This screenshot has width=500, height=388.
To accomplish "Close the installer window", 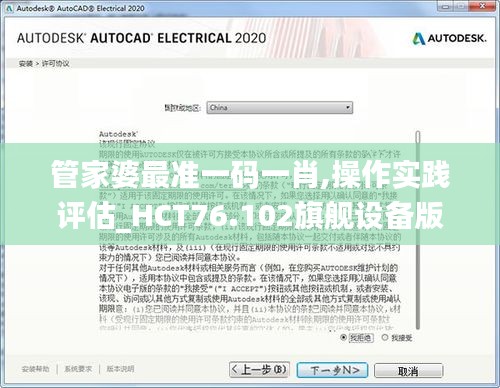I will 483,6.
